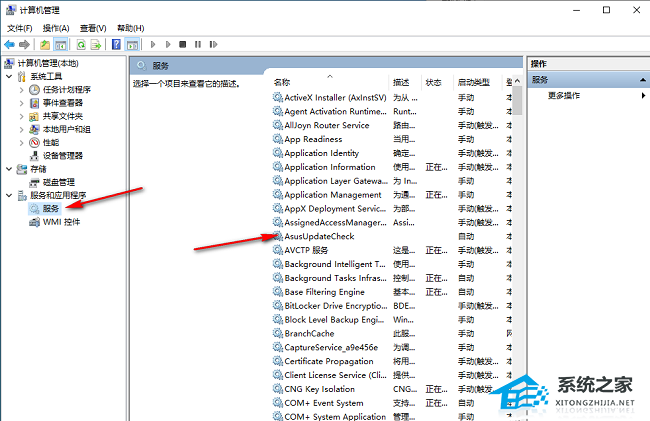Click the Export list toolbar icon
This screenshot has height=421, width=650.
pyautogui.click(x=96, y=45)
